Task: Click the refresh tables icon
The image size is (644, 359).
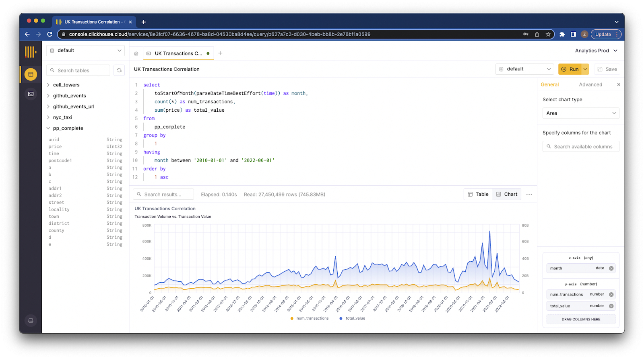Action: tap(119, 70)
